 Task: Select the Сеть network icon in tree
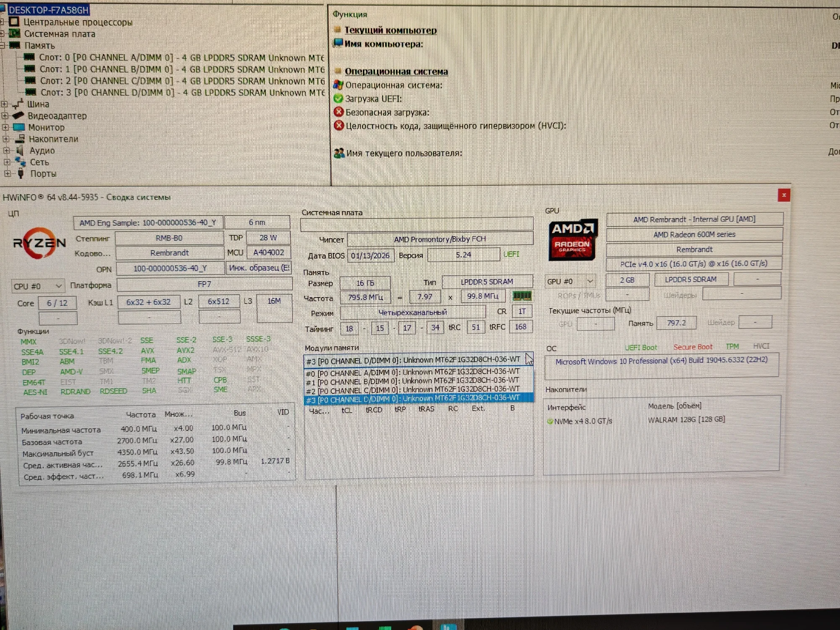[20, 161]
